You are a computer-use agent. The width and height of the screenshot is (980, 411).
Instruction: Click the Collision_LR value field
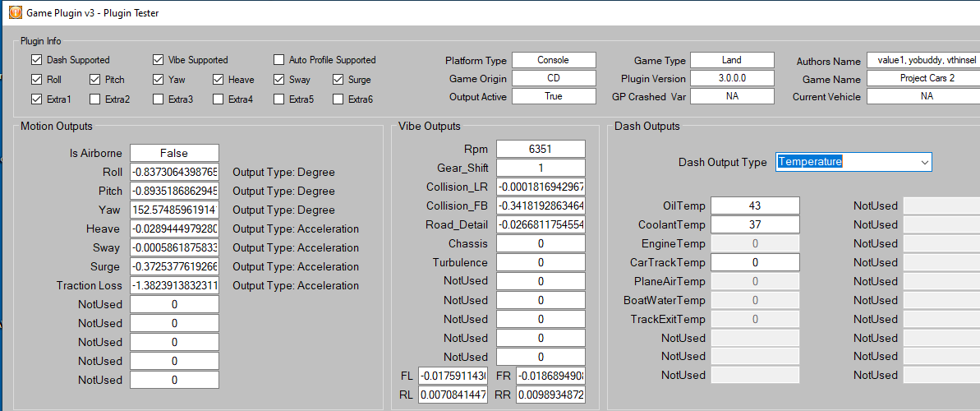click(x=541, y=187)
